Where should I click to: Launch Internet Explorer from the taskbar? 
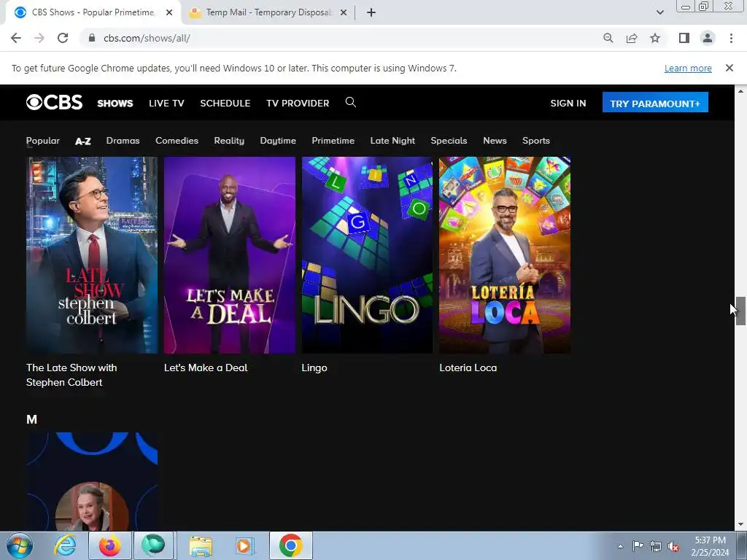65,545
